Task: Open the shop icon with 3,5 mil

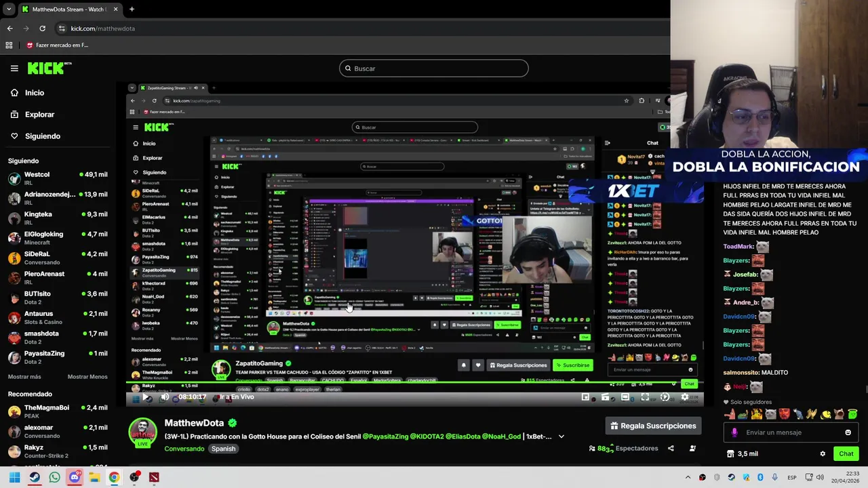Action: click(742, 454)
